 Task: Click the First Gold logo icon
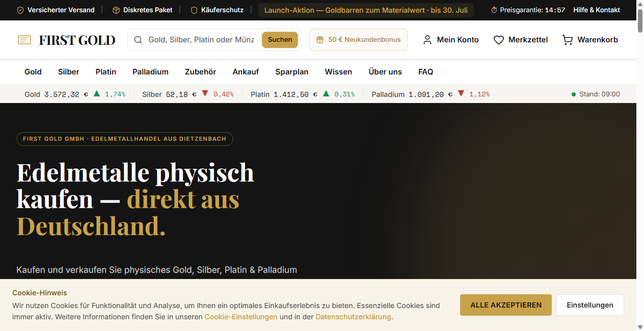pos(24,40)
